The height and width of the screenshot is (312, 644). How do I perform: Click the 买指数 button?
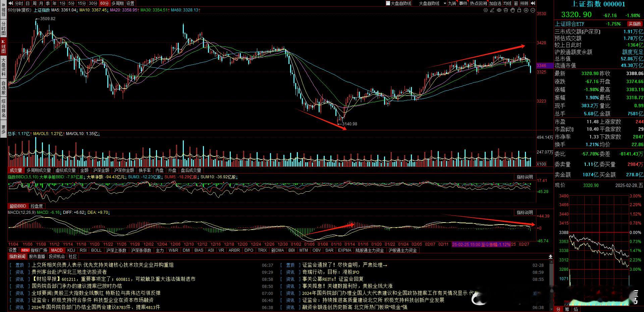point(635,24)
